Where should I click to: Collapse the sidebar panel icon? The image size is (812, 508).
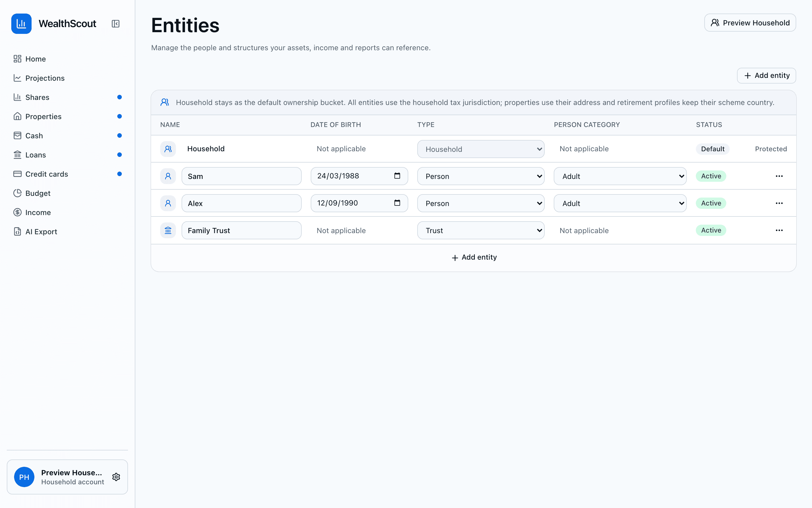coord(115,23)
